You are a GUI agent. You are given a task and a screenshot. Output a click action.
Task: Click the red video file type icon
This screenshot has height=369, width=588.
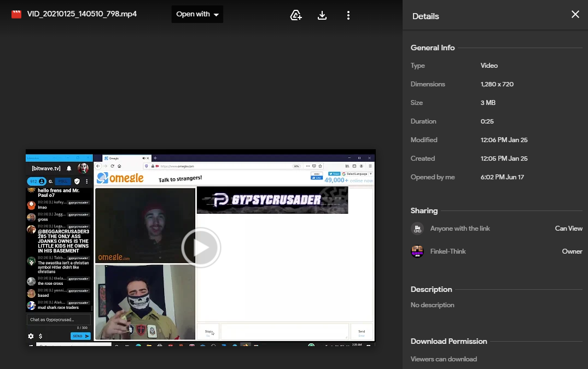pos(16,14)
